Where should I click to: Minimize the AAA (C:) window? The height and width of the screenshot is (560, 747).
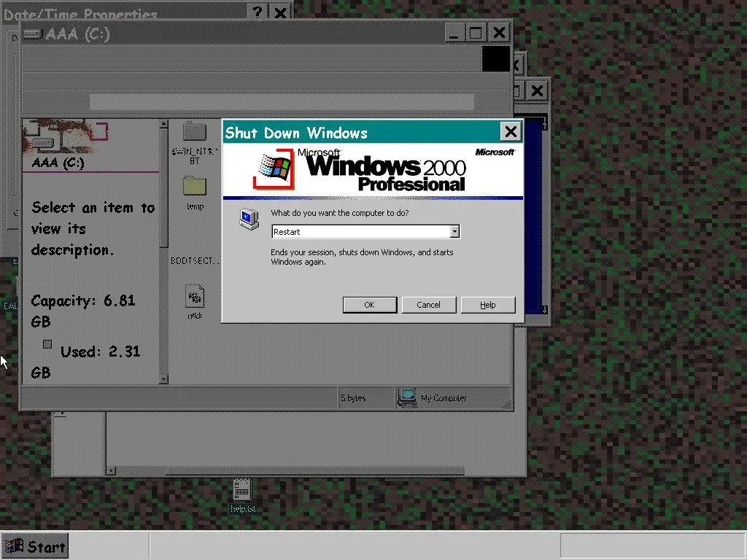454,33
